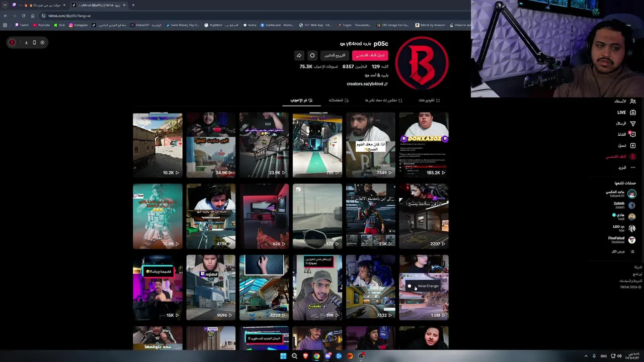Open the Friends item in TikTok sidebar

coord(624,101)
